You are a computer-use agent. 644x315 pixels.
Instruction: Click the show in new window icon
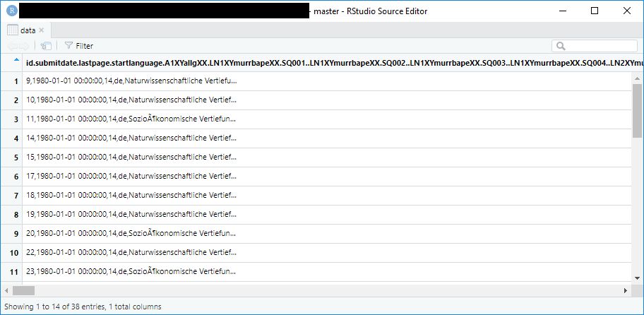tap(46, 46)
